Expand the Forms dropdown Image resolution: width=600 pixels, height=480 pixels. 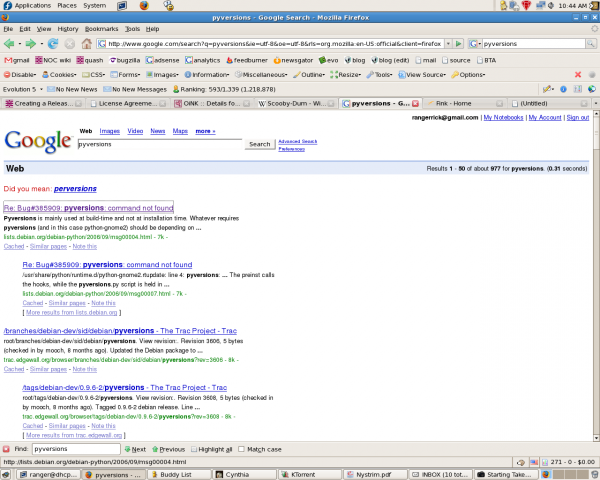coord(126,75)
